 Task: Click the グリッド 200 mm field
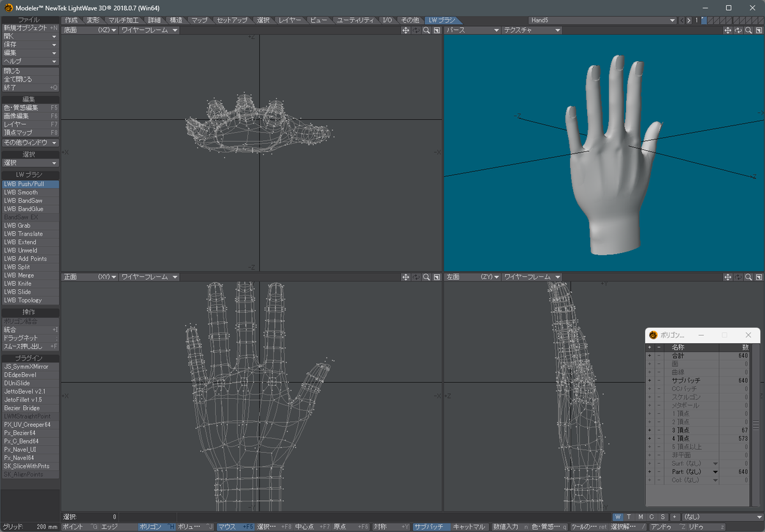pos(30,527)
